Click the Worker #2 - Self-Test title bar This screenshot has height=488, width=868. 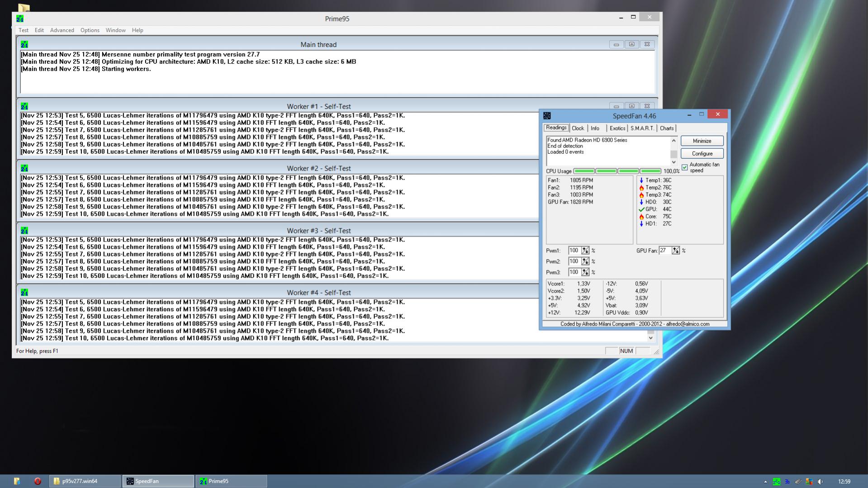[318, 168]
